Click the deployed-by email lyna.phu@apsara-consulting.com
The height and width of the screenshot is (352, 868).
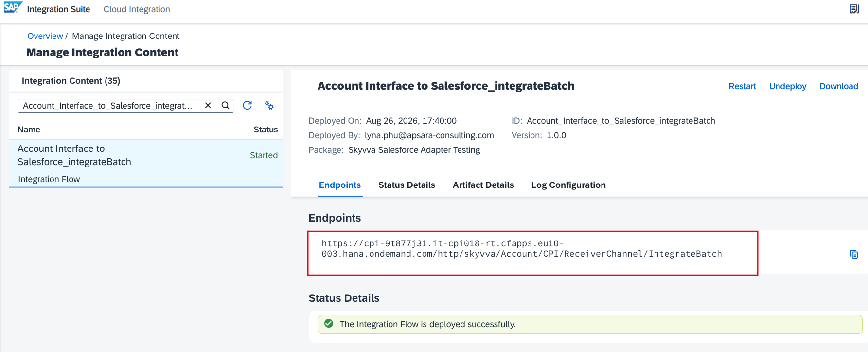[429, 135]
